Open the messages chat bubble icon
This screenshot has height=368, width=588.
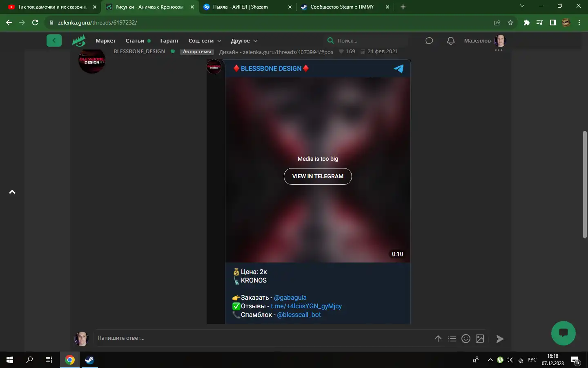tap(429, 40)
